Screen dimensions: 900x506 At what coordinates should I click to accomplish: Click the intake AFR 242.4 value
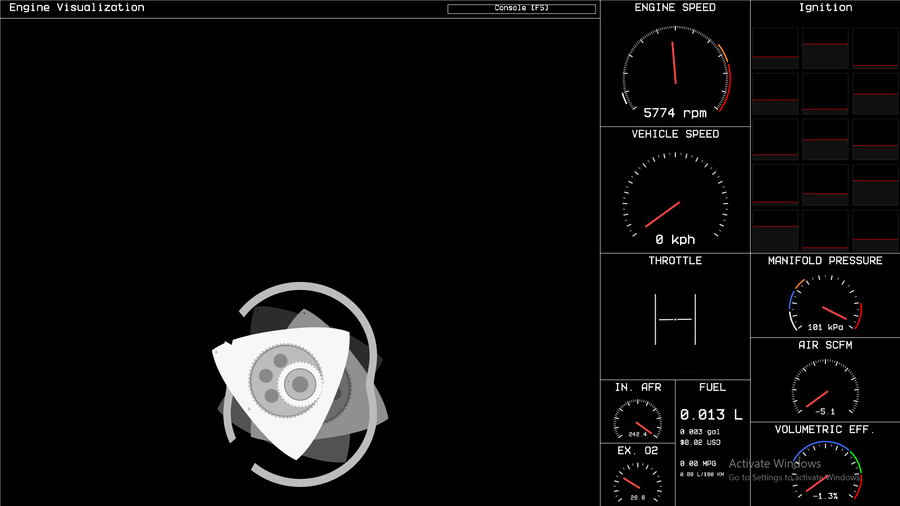[x=637, y=434]
